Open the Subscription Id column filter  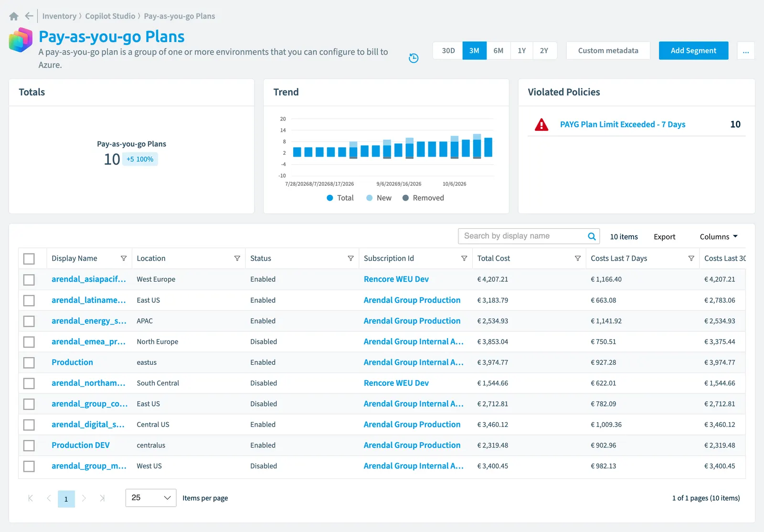coord(464,258)
